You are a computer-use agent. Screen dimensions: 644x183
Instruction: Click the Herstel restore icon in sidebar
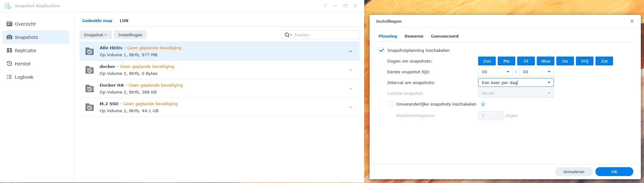coord(9,64)
